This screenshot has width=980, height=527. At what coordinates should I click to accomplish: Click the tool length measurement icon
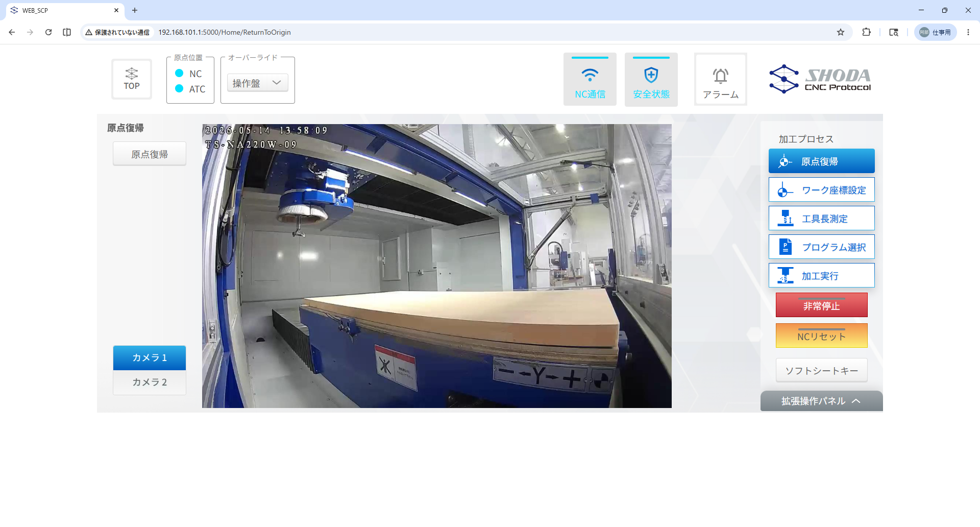point(785,219)
